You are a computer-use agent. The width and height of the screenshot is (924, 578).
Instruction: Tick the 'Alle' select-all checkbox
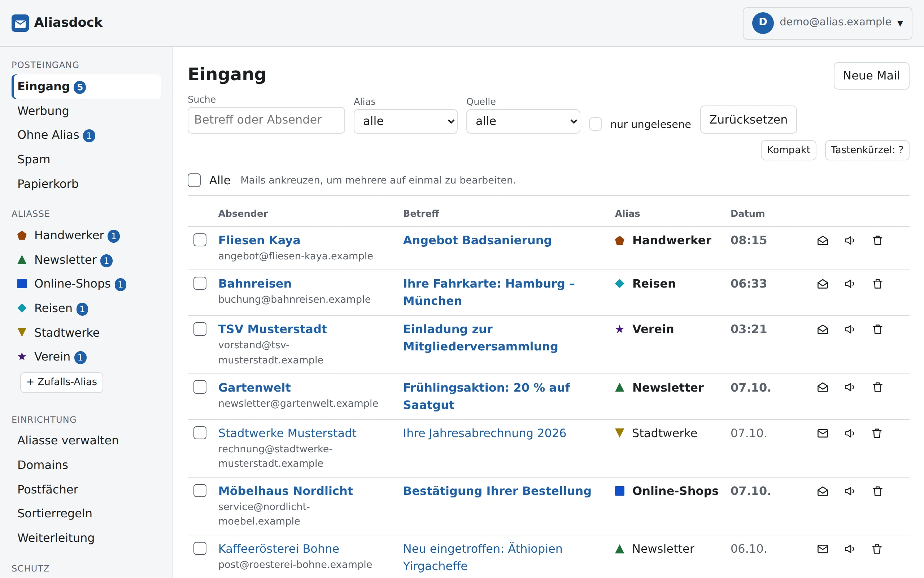[x=194, y=180]
